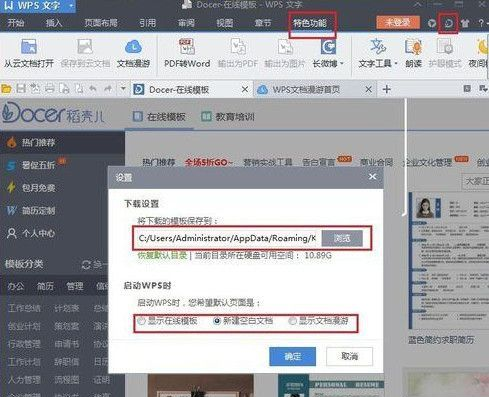Open the 从云文档打开 cloud document tool
This screenshot has width=489, height=397.
coord(29,53)
